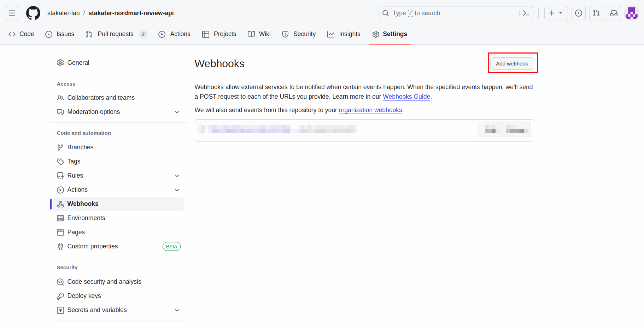Viewport: 644px width, 328px height.
Task: Open your pull requests icon in header
Action: coord(596,13)
